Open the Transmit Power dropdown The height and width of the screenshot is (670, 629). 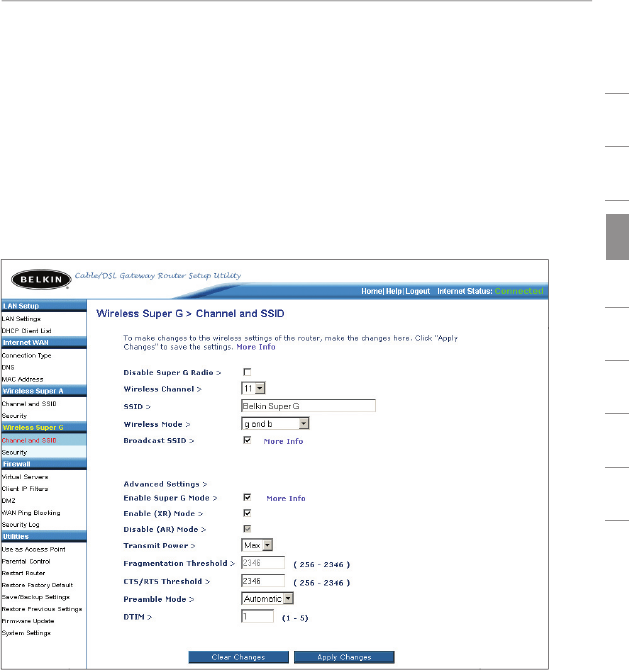click(257, 545)
